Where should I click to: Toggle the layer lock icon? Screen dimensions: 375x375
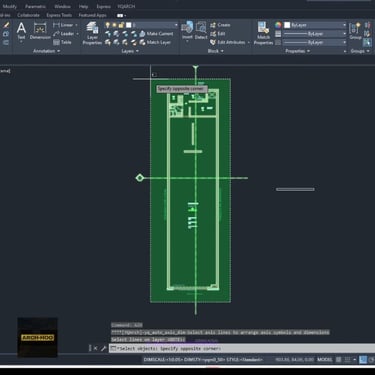pyautogui.click(x=121, y=25)
